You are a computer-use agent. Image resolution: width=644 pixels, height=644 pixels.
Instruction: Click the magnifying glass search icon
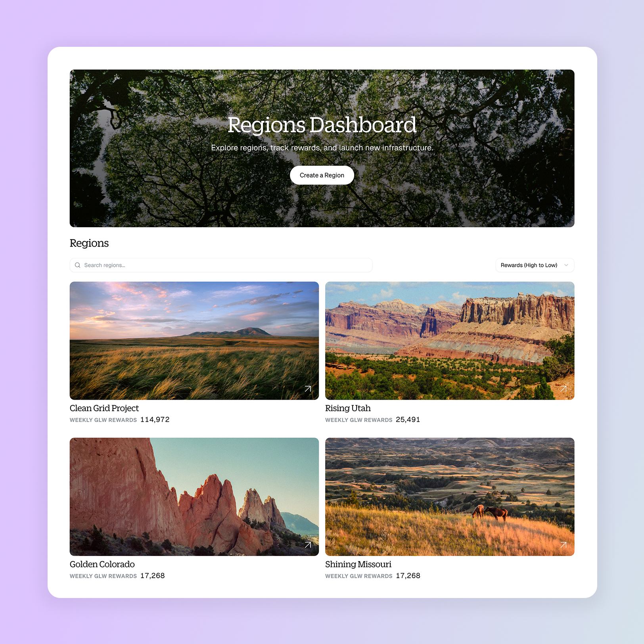78,265
